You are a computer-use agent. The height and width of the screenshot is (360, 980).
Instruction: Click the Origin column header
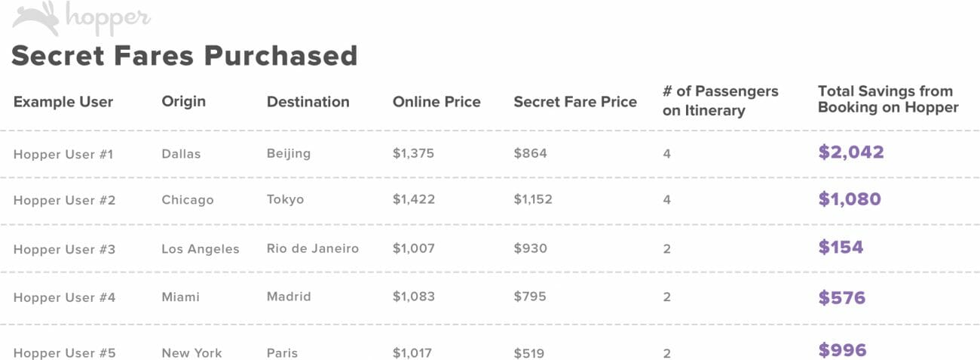tap(183, 101)
